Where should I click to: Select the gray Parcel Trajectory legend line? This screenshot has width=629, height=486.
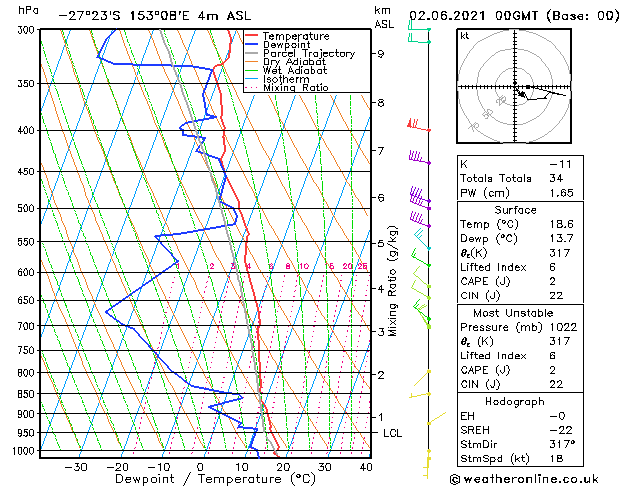tap(252, 53)
